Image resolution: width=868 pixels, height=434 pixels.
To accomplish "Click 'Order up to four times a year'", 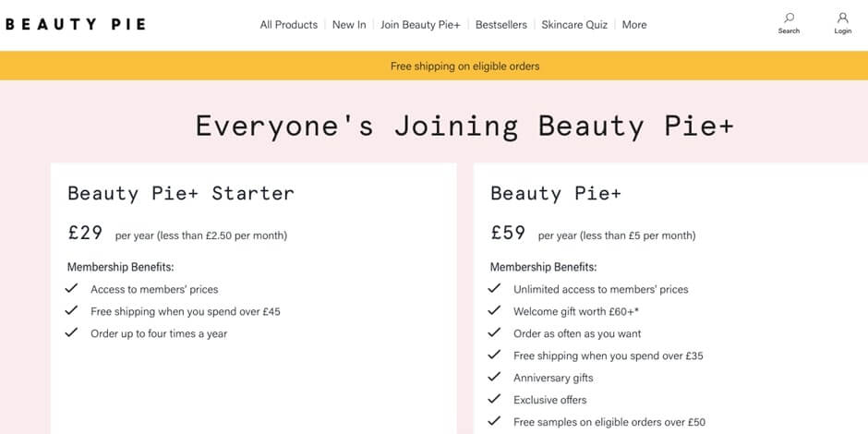I will [159, 333].
